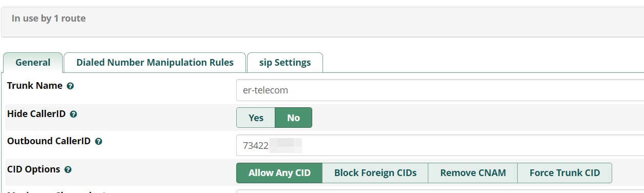Screen dimensions: 644x193
Task: Click the Outbound CallerID label text
Action: tap(49, 141)
